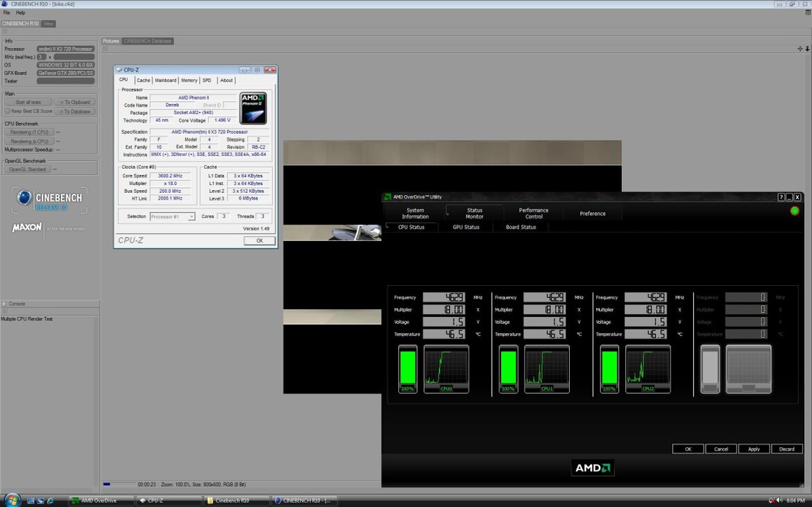812x507 pixels.
Task: Click OK button in AMD OverDrive
Action: (x=688, y=449)
